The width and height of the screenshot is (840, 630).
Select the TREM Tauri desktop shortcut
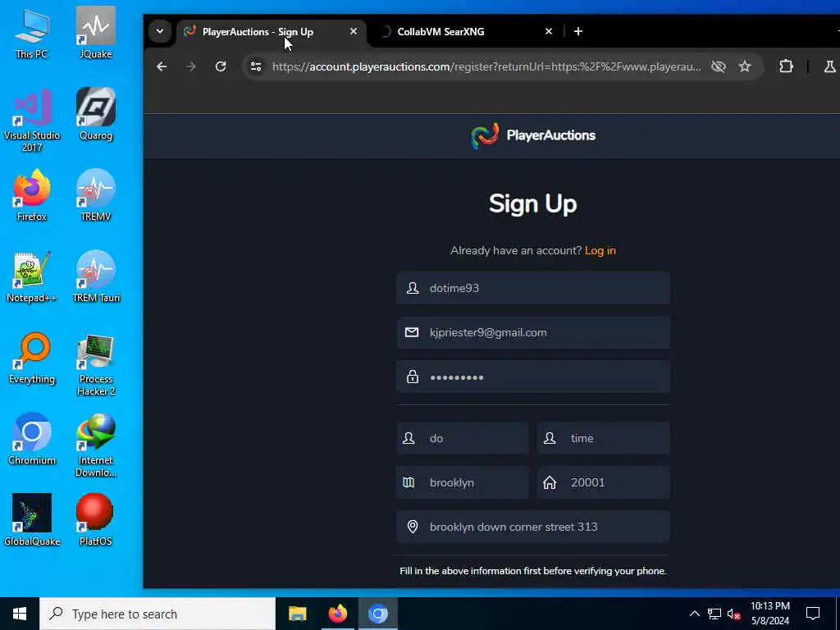pos(96,277)
